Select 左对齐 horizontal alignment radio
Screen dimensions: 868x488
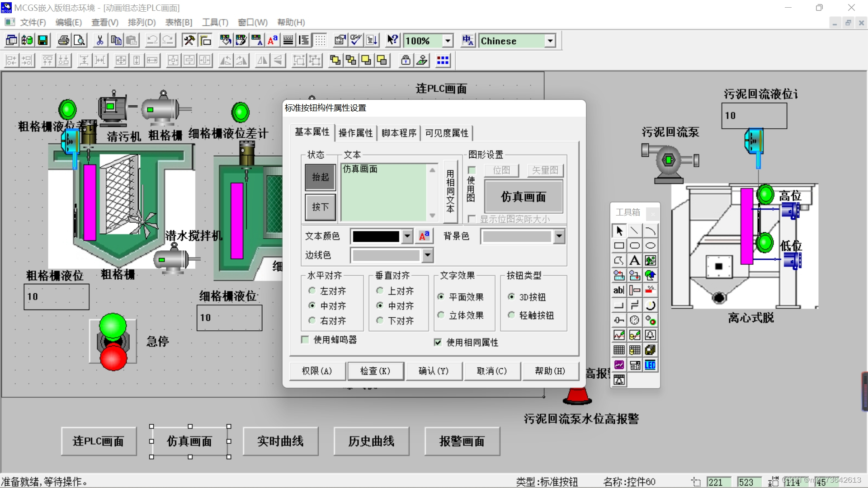coord(312,291)
